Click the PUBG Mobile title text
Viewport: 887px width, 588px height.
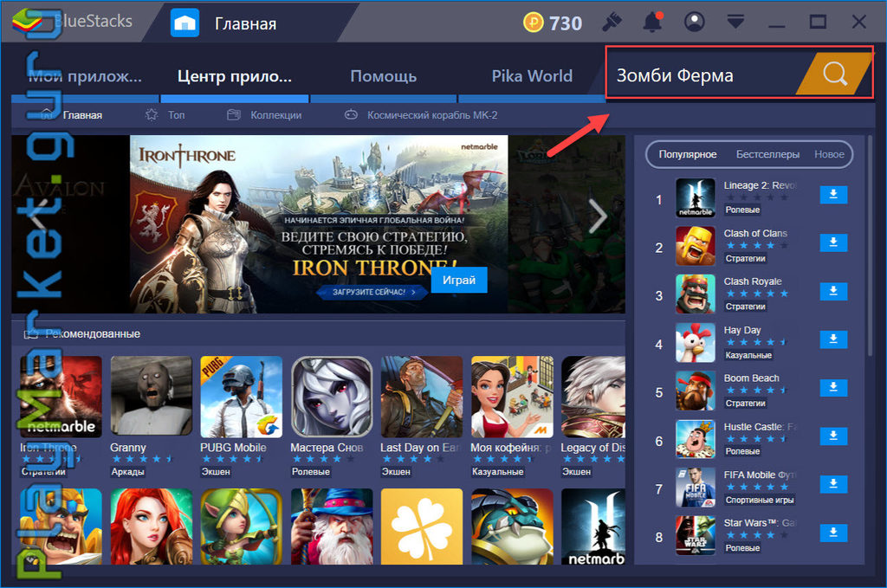233,447
